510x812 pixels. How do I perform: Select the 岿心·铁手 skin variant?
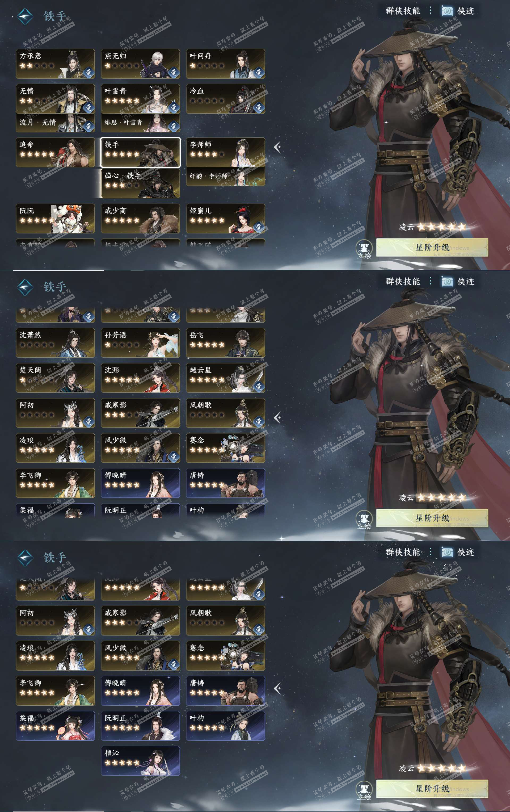pos(141,183)
